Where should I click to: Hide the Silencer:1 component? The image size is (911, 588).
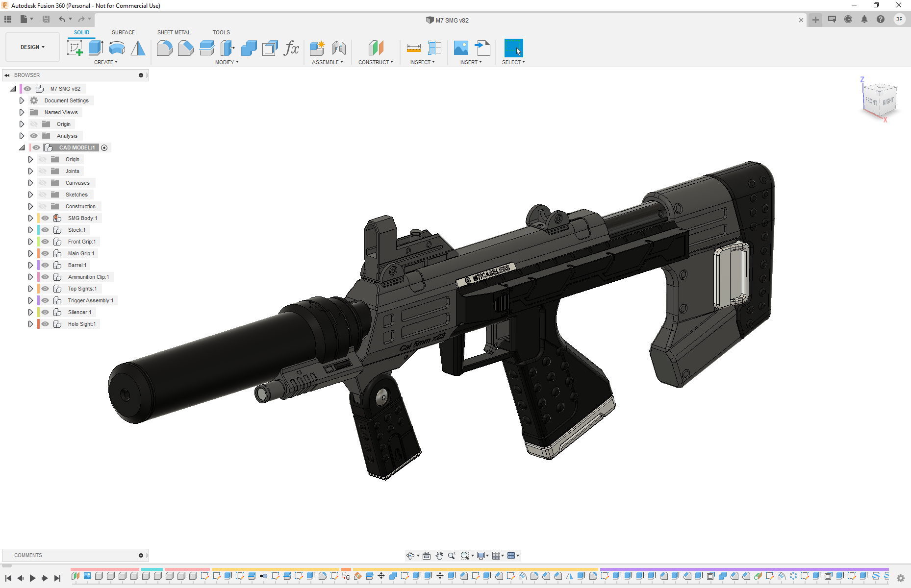pos(45,312)
